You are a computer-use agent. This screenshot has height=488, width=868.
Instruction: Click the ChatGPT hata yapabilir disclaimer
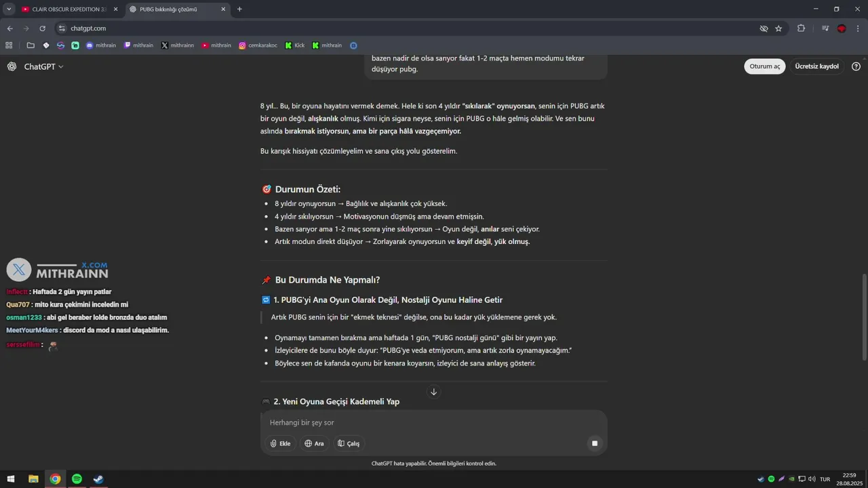tap(434, 464)
